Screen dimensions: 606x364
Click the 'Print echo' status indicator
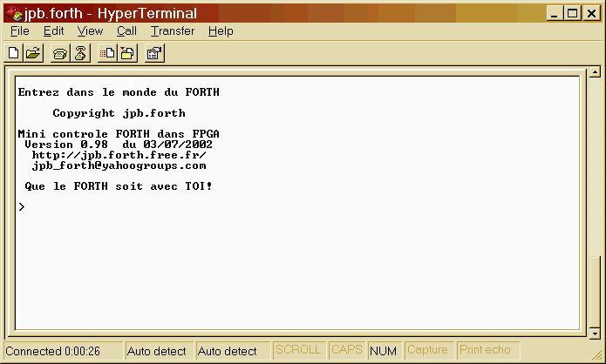[x=487, y=350]
